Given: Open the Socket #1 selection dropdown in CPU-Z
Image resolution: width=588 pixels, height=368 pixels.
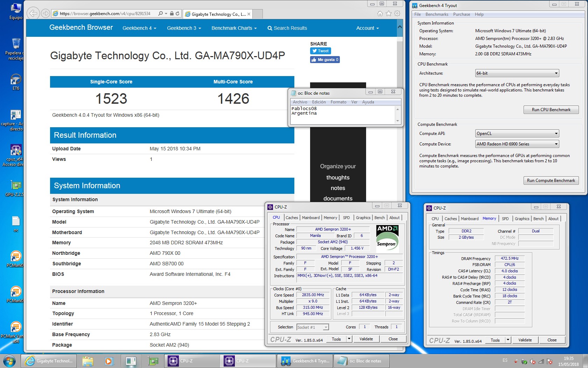Looking at the screenshot, I should coord(313,327).
